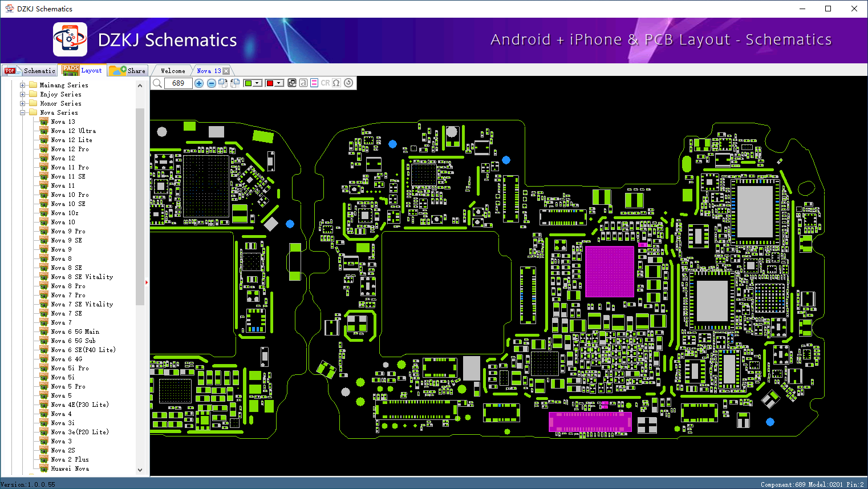The width and height of the screenshot is (868, 489).
Task: Open the red color dropdown arrow
Action: click(x=279, y=83)
